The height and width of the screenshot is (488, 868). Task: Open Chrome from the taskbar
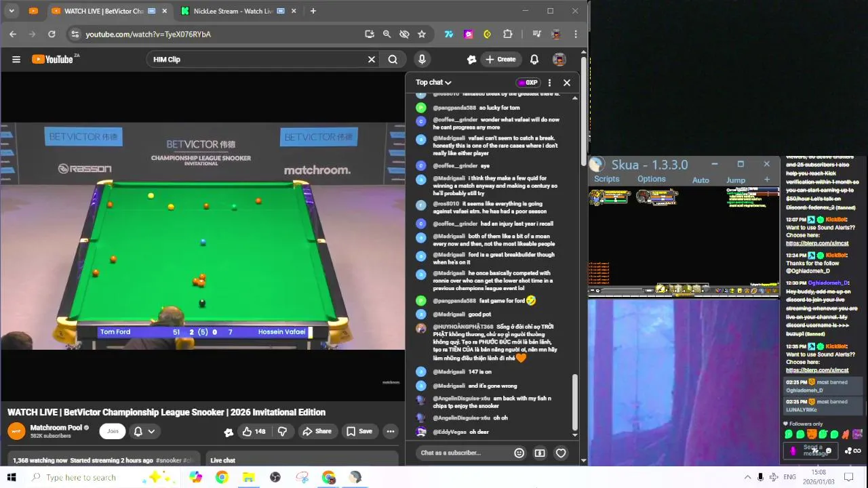click(x=222, y=477)
